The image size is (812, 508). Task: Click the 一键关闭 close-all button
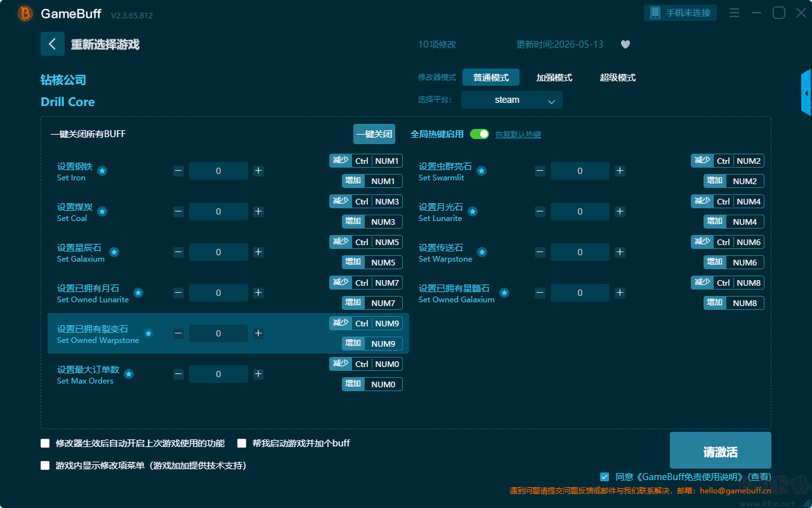pos(374,134)
